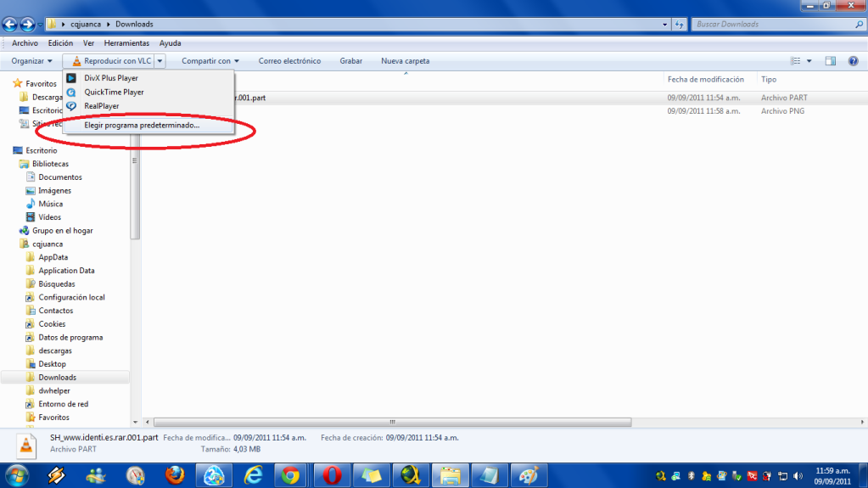Open the Organizar dropdown
The height and width of the screenshot is (488, 868).
point(31,61)
